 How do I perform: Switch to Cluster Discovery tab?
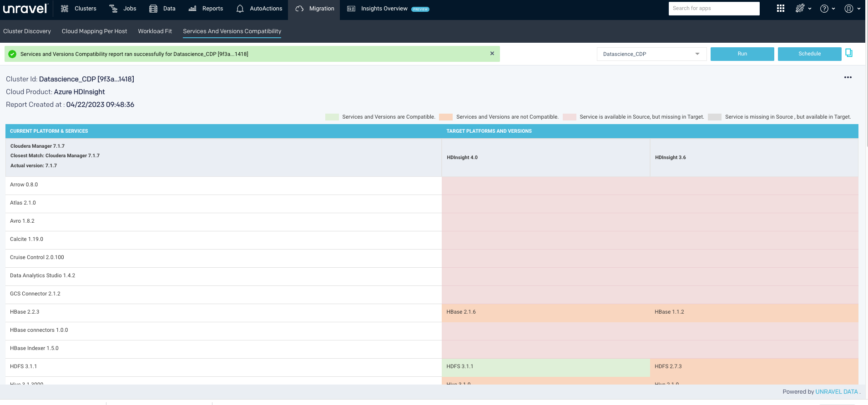coord(27,31)
